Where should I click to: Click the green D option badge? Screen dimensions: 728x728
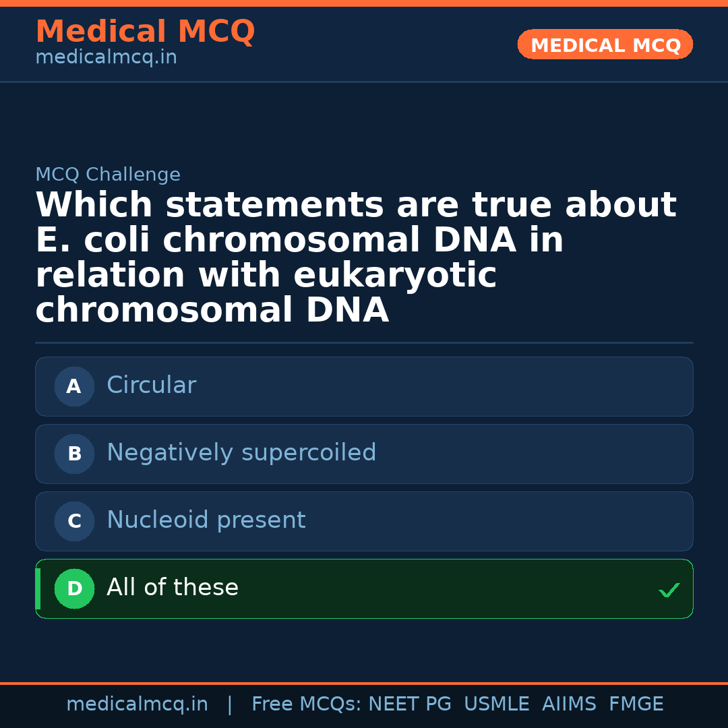coord(74,588)
